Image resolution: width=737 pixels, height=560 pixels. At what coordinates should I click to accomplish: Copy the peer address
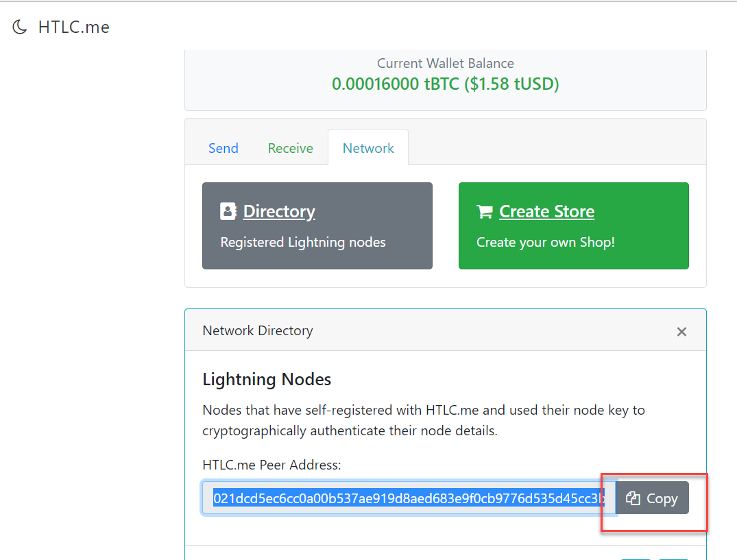653,498
